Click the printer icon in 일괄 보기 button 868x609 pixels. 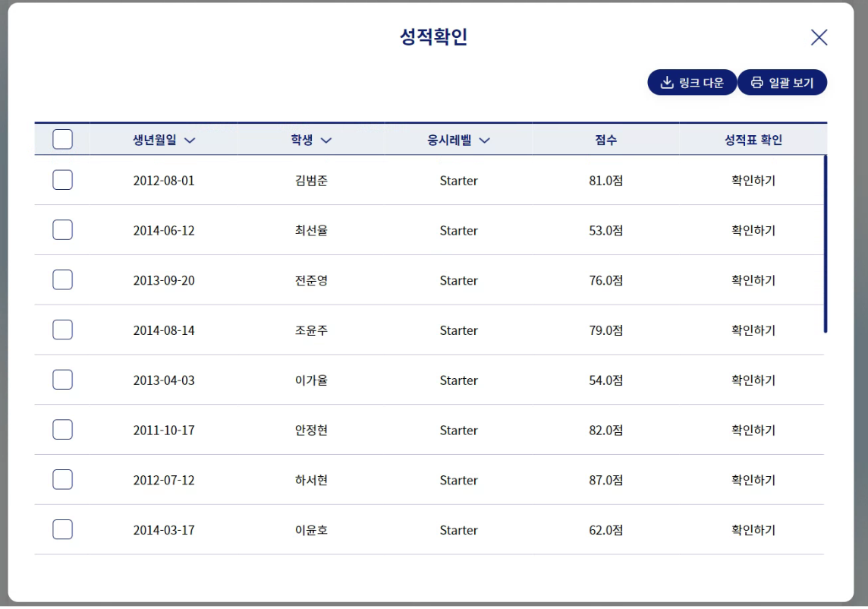(x=756, y=83)
